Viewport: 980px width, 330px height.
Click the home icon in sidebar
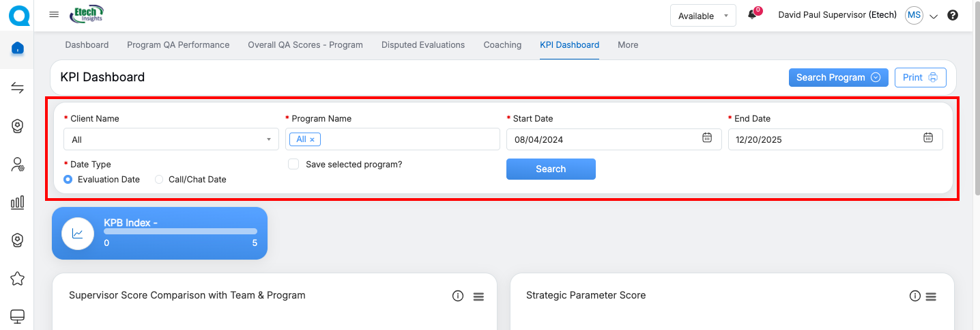pyautogui.click(x=18, y=48)
